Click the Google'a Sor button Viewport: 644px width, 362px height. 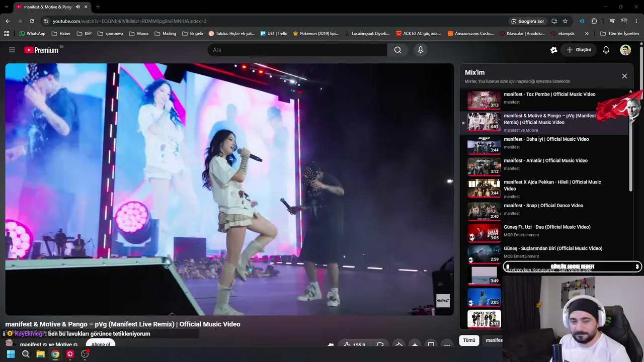tap(527, 21)
